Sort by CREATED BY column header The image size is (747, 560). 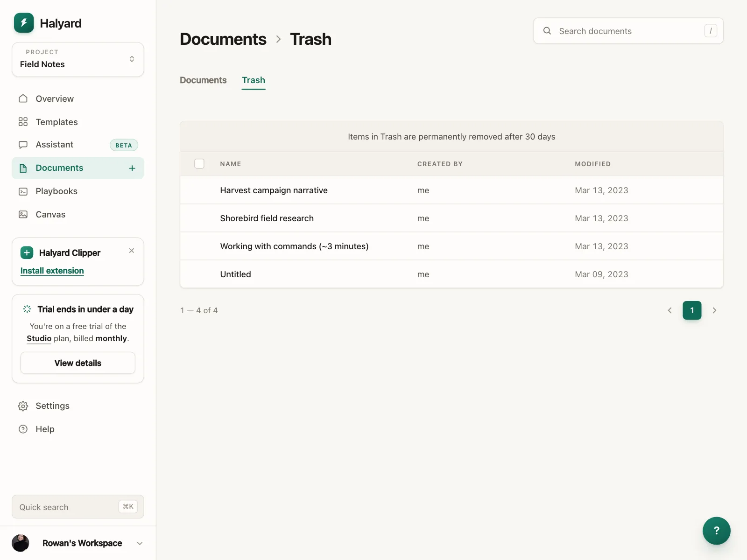coord(440,164)
